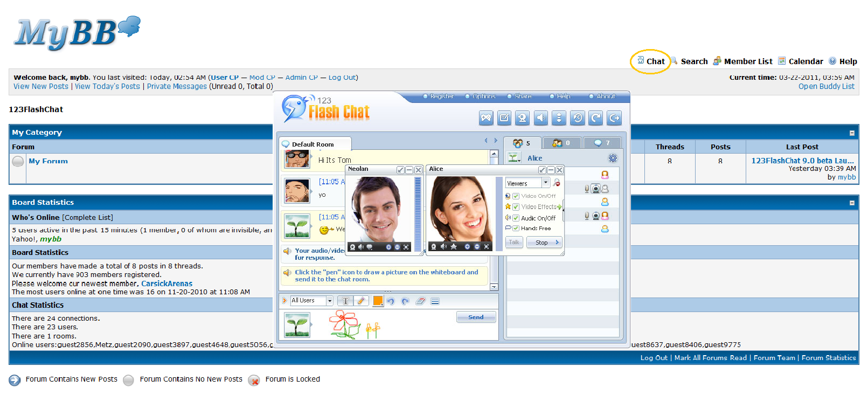This screenshot has width=868, height=394.
Task: Switch to the Default Room tab
Action: point(315,144)
